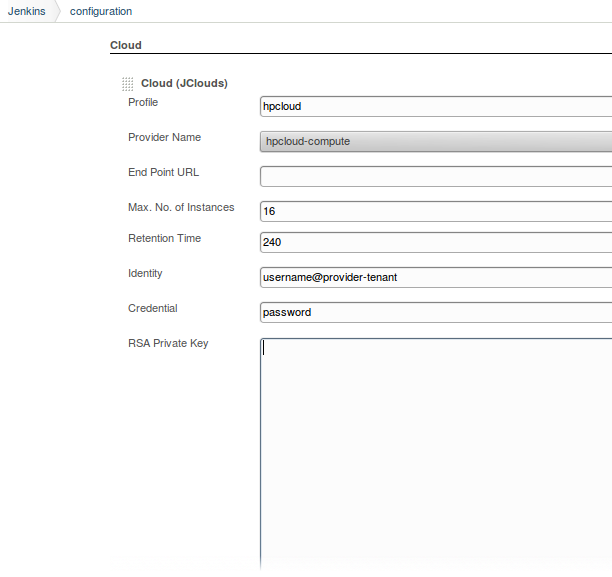This screenshot has height=577, width=612.
Task: Click the Retention Time label
Action: pos(164,238)
